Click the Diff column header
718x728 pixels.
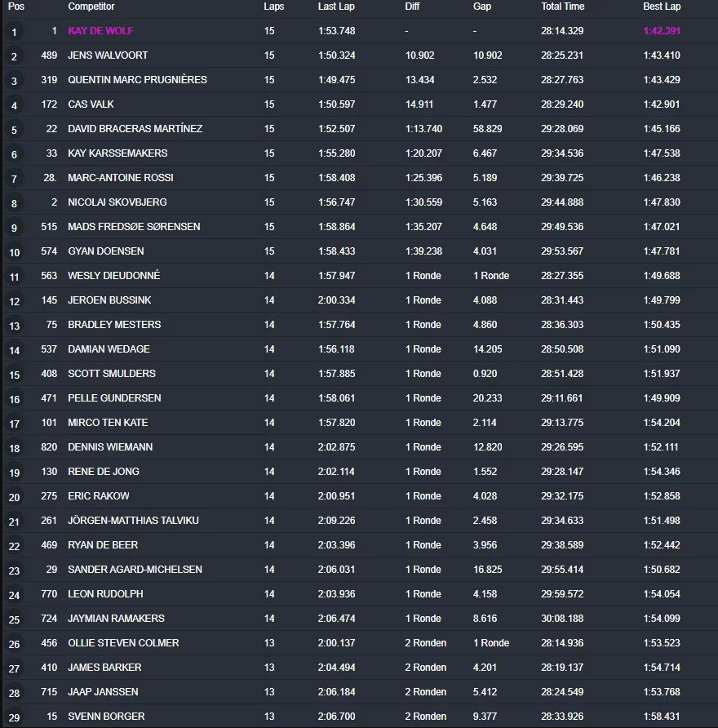(412, 7)
